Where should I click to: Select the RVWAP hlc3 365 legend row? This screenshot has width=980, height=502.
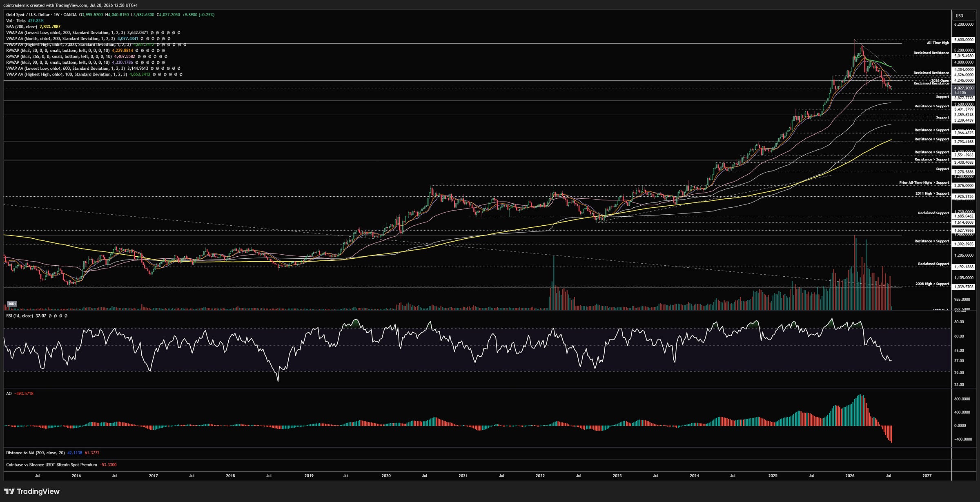(87, 56)
